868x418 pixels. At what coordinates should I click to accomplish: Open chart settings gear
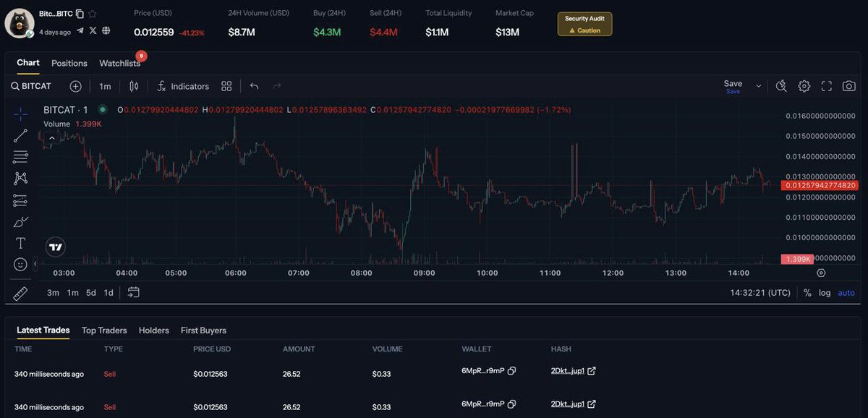point(804,86)
